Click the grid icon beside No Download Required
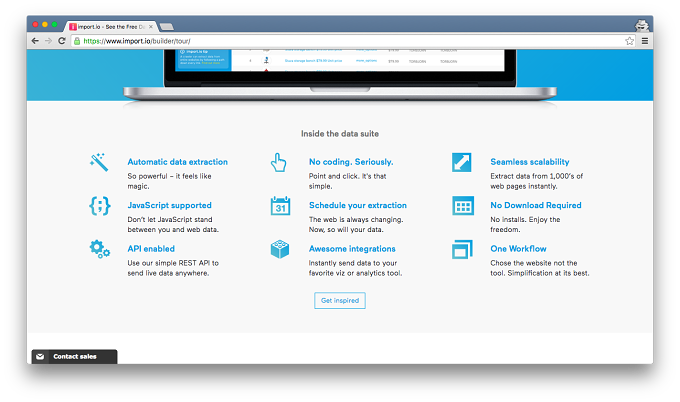The width and height of the screenshot is (680, 402). point(463,206)
